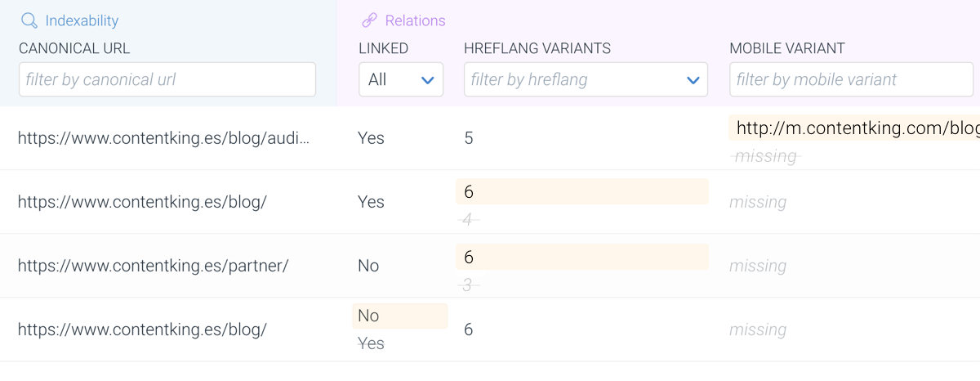Open the Linked 'All' dropdown
The height and width of the screenshot is (381, 980).
401,79
